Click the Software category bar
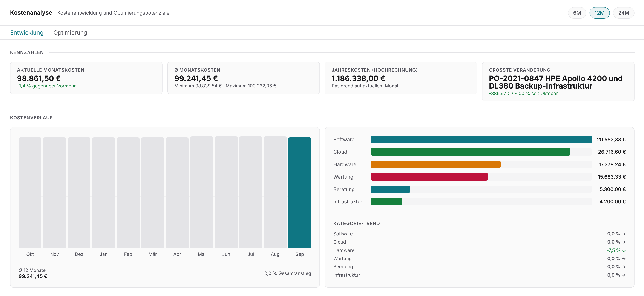Screen dimensions: 644x296 point(481,139)
